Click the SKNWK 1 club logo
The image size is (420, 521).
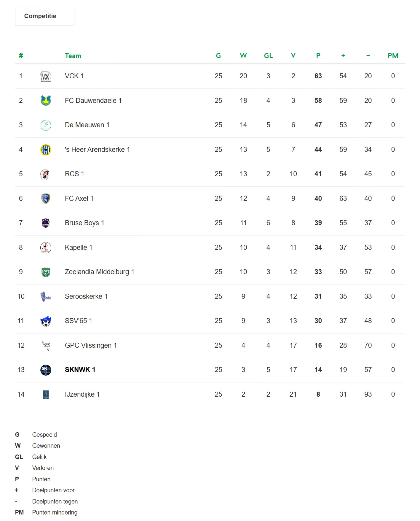pos(46,370)
